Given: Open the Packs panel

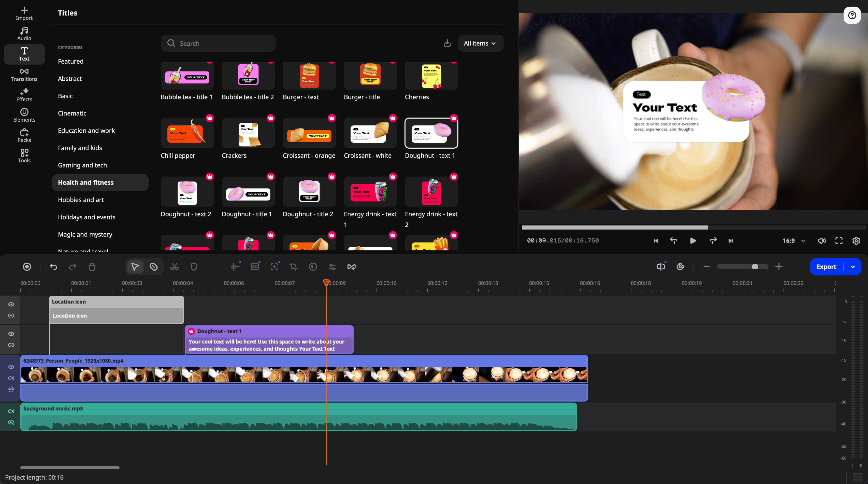Looking at the screenshot, I should 24,135.
